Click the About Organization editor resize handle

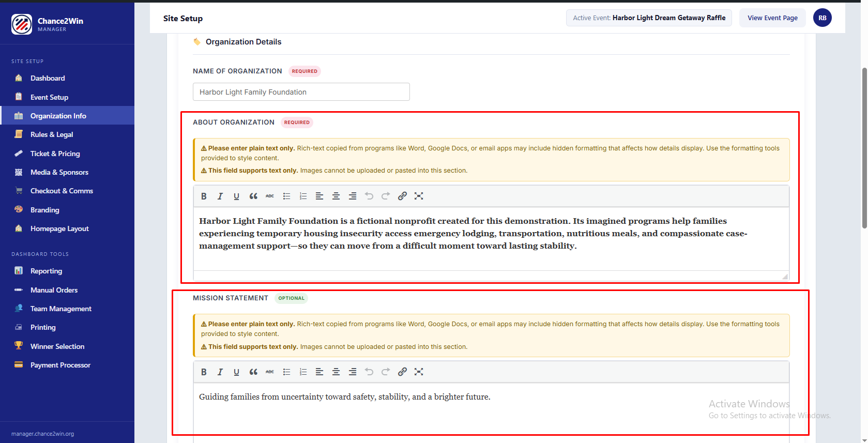[785, 277]
